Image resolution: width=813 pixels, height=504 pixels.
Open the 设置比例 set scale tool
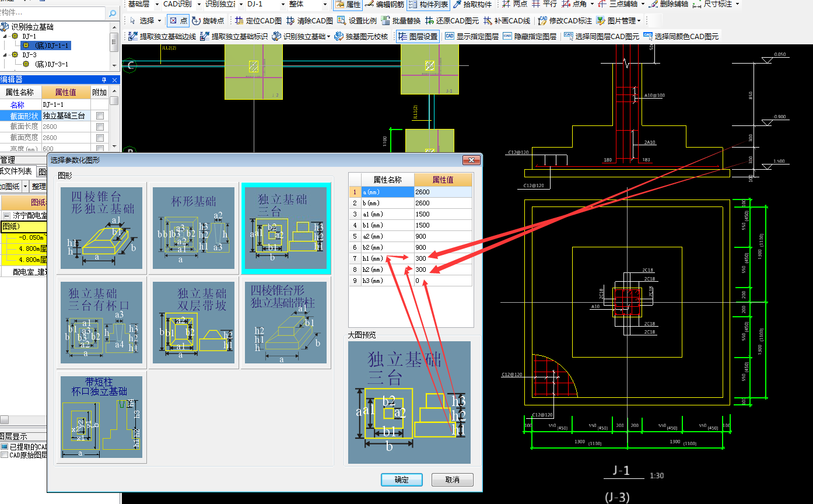tap(357, 21)
